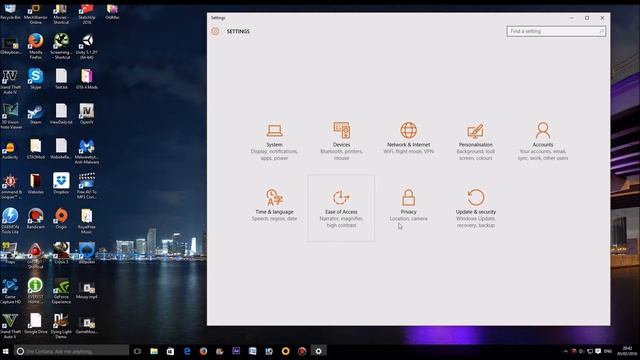Viewport: 640px width, 360px height.
Task: Open the Personalisation settings category
Action: point(476,141)
